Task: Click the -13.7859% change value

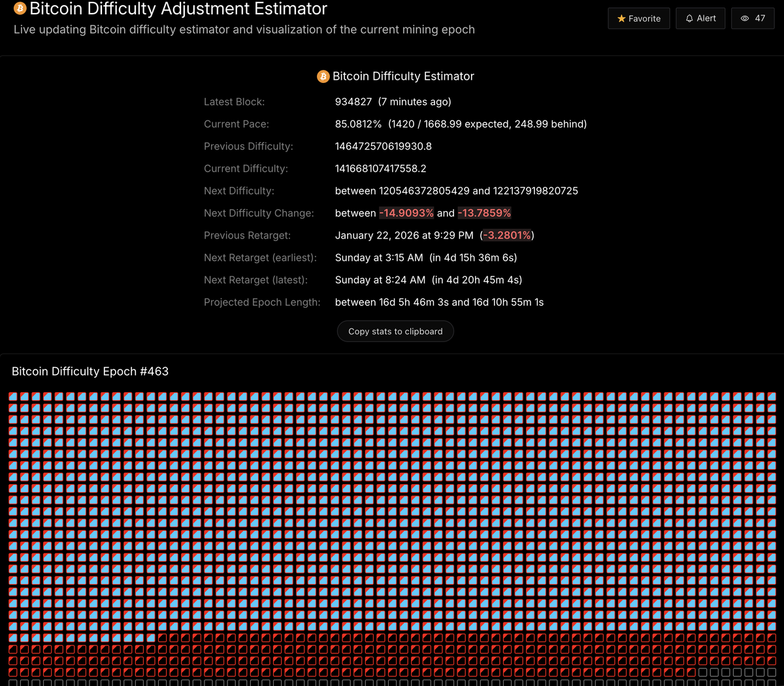Action: coord(484,213)
